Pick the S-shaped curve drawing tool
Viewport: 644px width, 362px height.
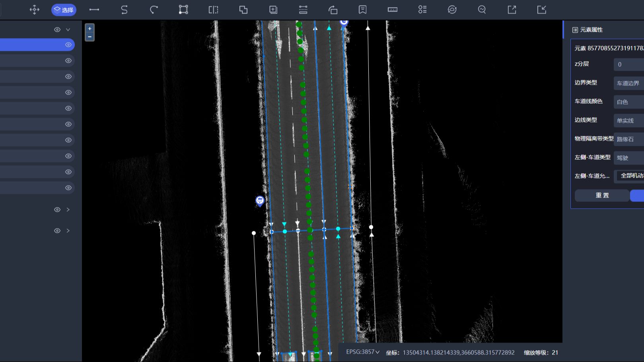pos(124,10)
